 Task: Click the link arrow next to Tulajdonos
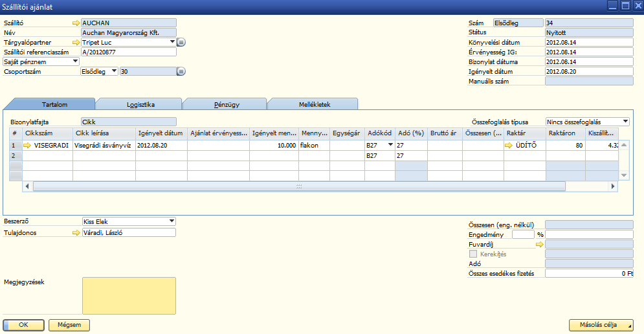(76, 233)
